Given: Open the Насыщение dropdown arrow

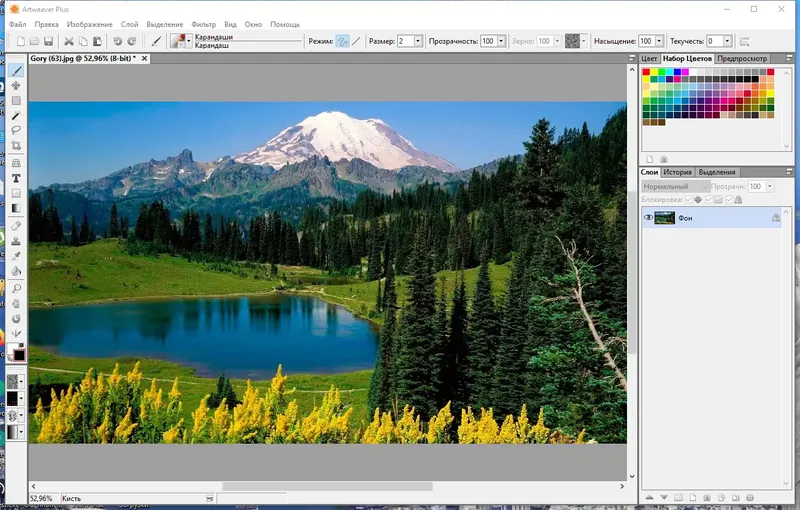Looking at the screenshot, I should tap(659, 41).
